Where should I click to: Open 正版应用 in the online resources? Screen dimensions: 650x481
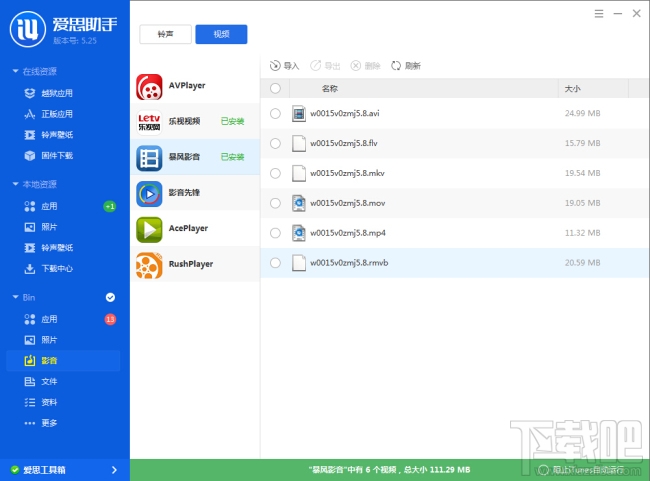49,114
